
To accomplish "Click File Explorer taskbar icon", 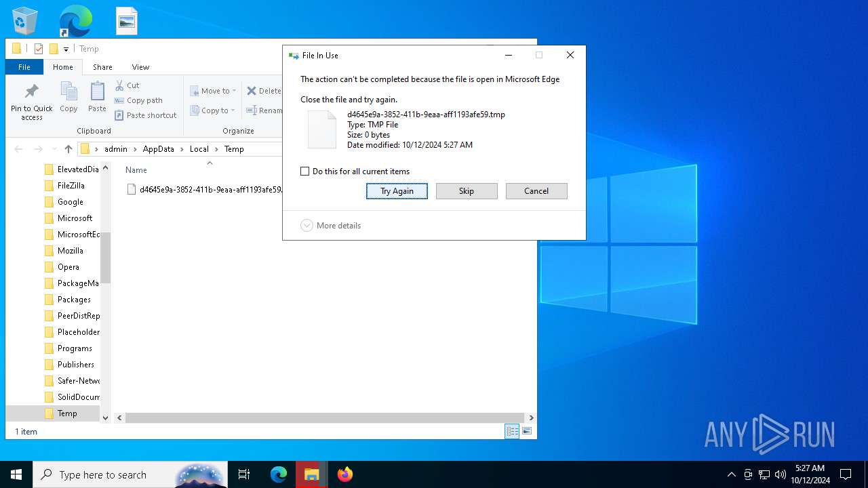I will (312, 474).
